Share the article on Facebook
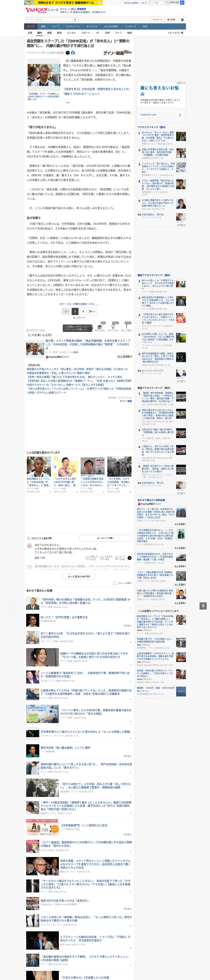Image resolution: width=210 pixels, height=980 pixels. tap(73, 53)
